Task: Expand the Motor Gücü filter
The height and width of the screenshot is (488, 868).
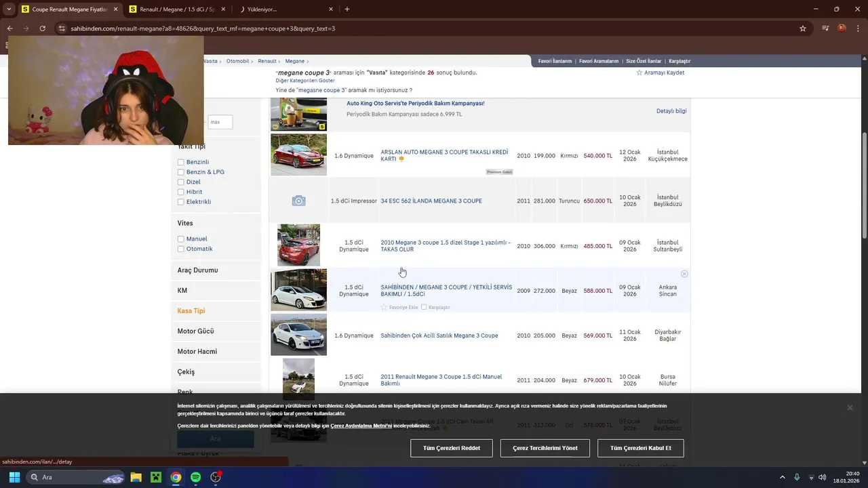Action: 196,331
